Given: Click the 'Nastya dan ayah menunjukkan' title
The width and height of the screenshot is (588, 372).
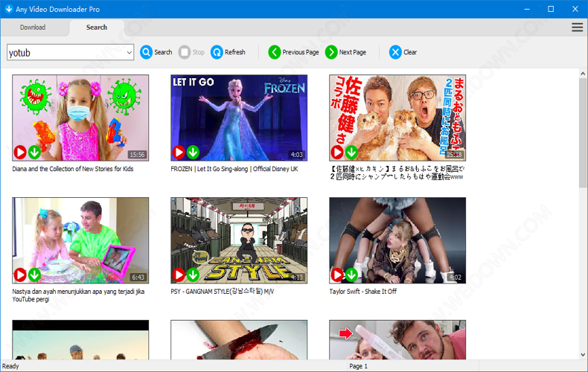Looking at the screenshot, I should click(78, 295).
